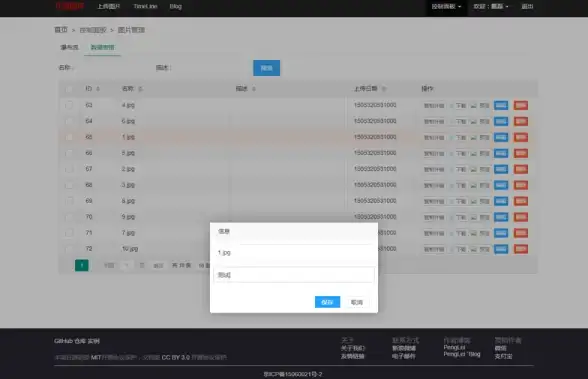
Task: Open TimeLine in the top navbar
Action: [146, 6]
